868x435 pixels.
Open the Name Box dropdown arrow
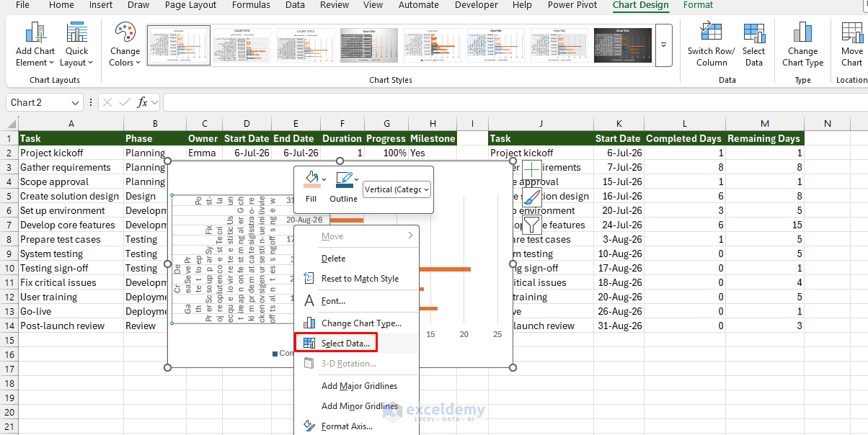pyautogui.click(x=76, y=103)
